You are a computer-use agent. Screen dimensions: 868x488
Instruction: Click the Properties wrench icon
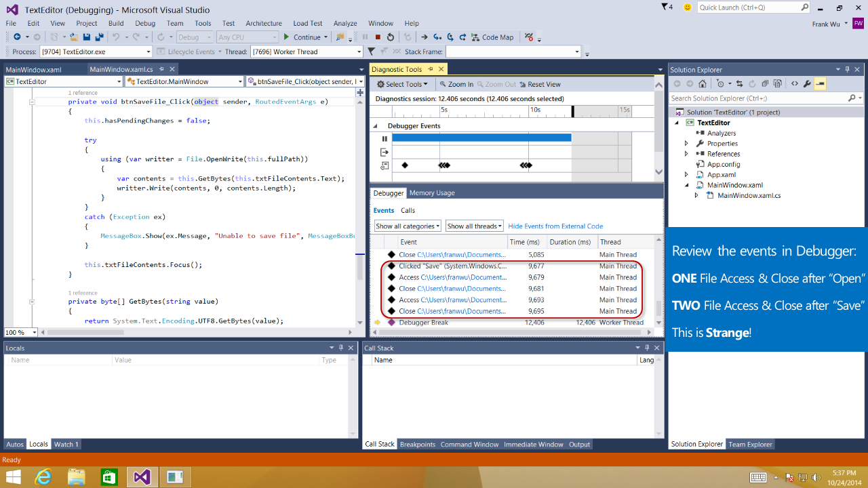coord(807,84)
